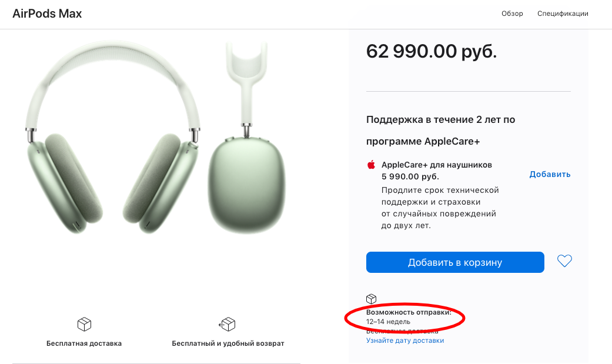Click the free return box icon

tap(228, 324)
